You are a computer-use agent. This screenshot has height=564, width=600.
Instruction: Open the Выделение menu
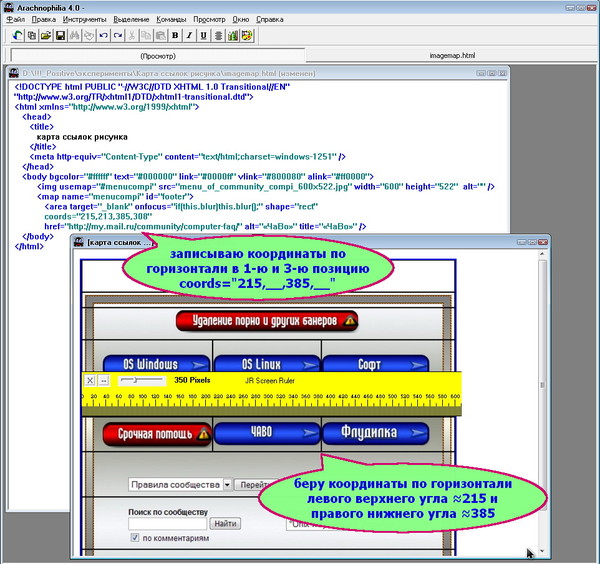pos(131,20)
